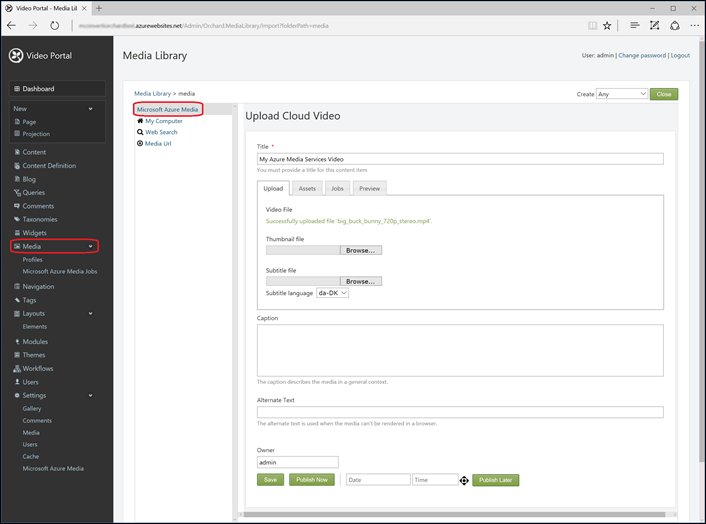
Task: Open browser More actions ellipsis
Action: click(694, 26)
